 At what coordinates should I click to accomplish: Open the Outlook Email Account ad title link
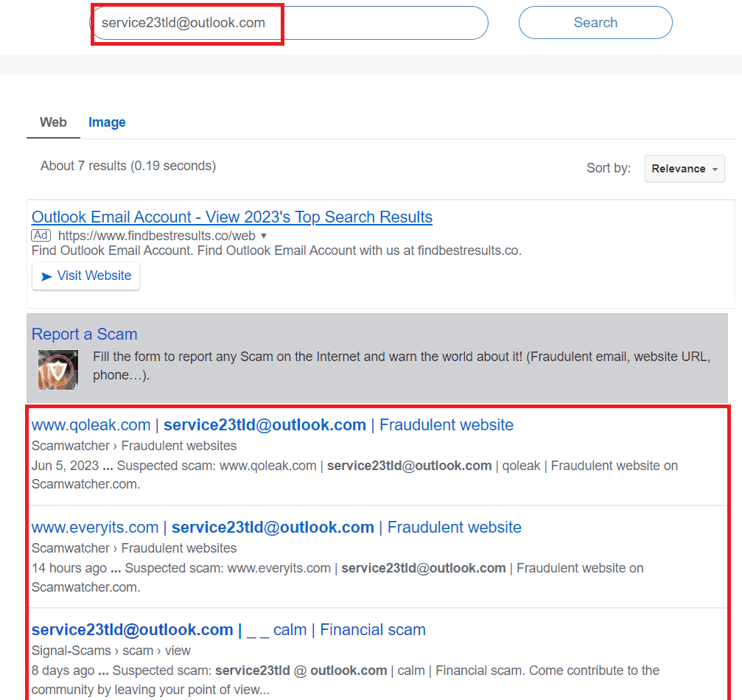pos(231,217)
